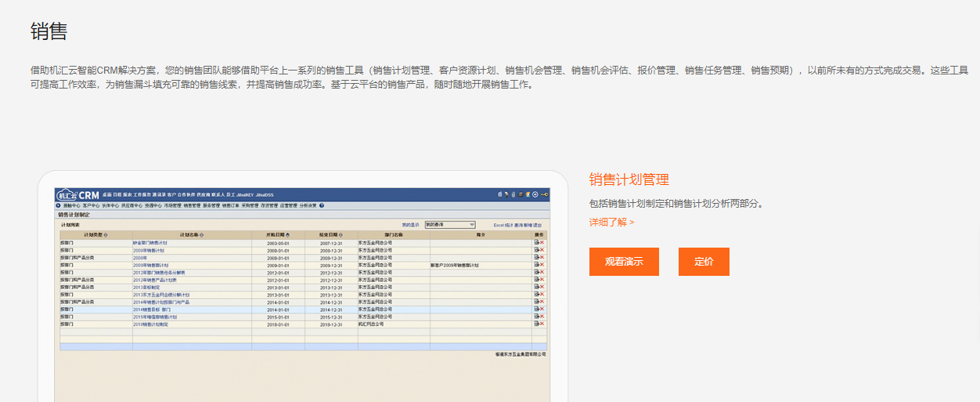Sort by the 结束日期 column header icon
980x402 pixels.
click(x=340, y=235)
